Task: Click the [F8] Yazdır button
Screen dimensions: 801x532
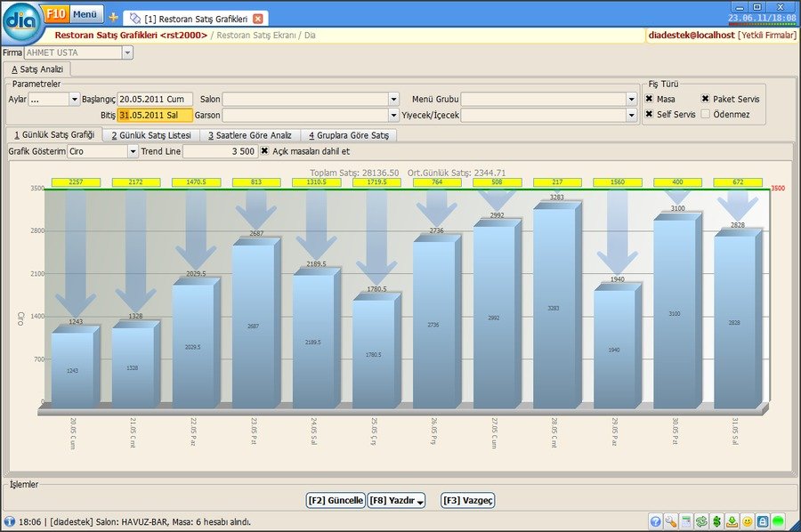Action: tap(396, 500)
